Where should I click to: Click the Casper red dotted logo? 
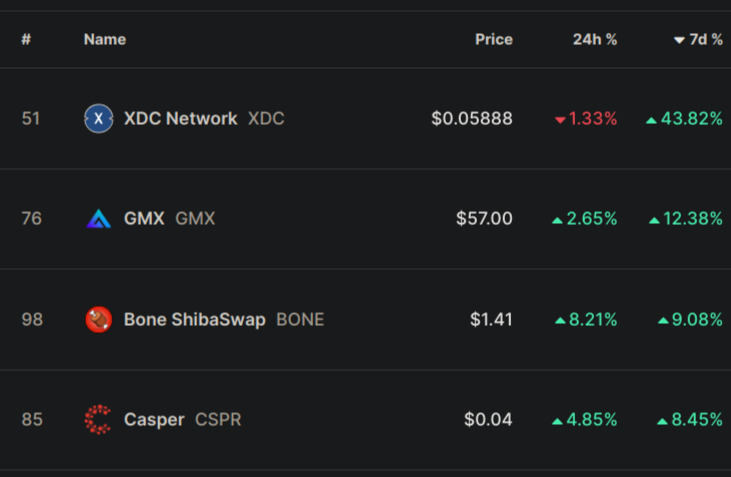tap(98, 419)
